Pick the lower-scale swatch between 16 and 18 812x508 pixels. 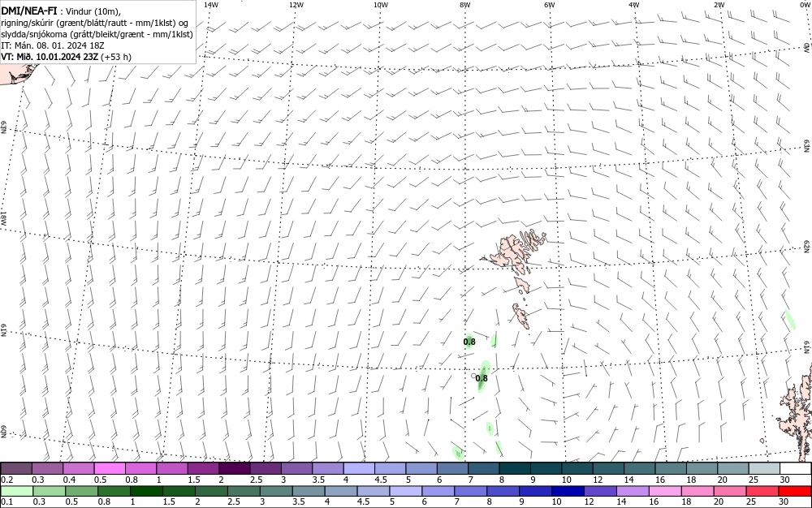[665, 490]
